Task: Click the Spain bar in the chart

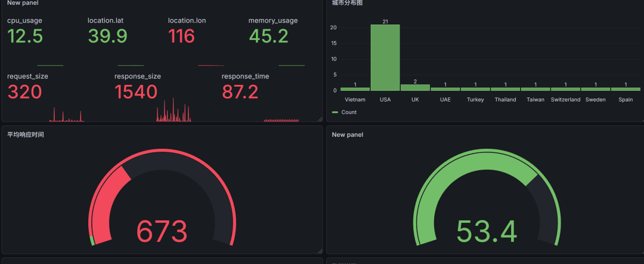Action: [626, 89]
